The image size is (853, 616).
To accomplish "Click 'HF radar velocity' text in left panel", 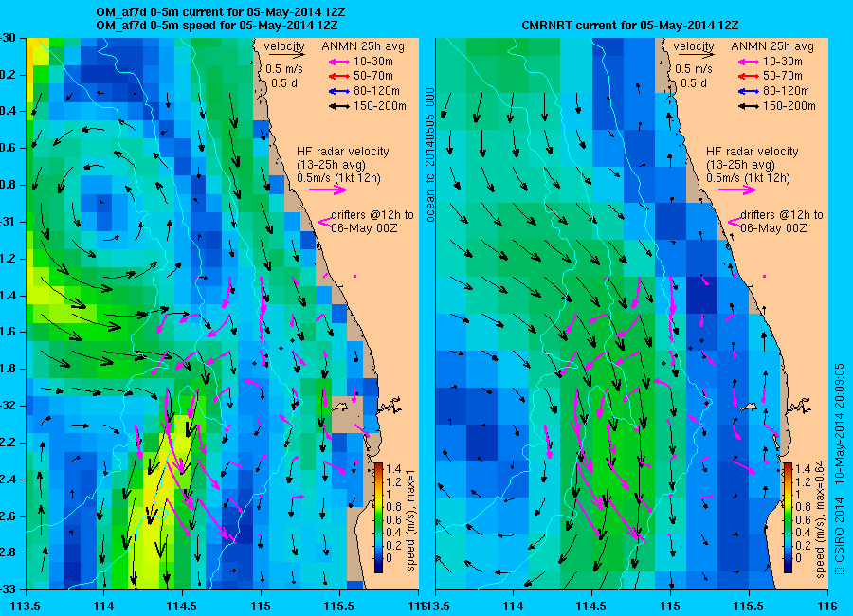I will pos(343,152).
